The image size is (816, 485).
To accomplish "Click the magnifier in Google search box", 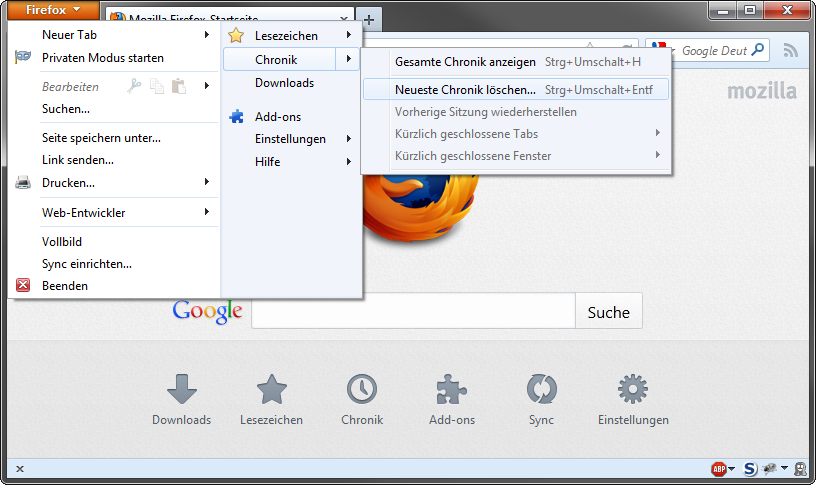I will click(x=758, y=50).
